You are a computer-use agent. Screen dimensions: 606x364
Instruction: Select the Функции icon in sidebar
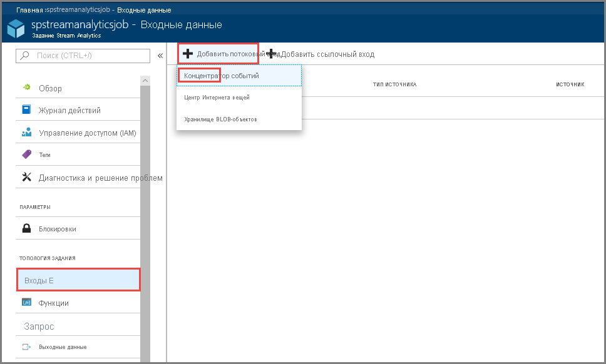click(27, 302)
